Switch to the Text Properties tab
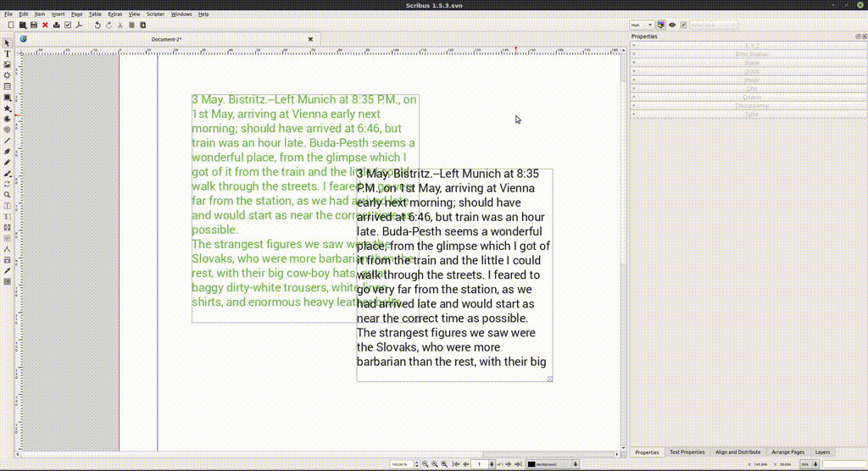868x471 pixels. click(x=687, y=452)
